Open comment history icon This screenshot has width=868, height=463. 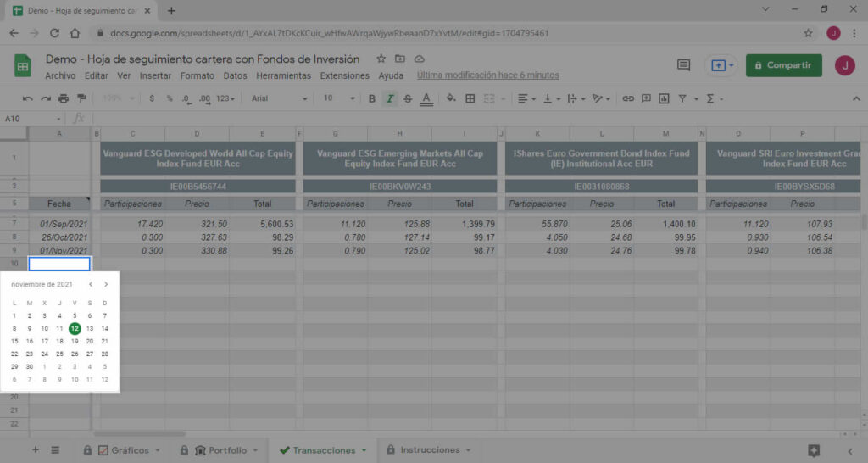pyautogui.click(x=684, y=65)
